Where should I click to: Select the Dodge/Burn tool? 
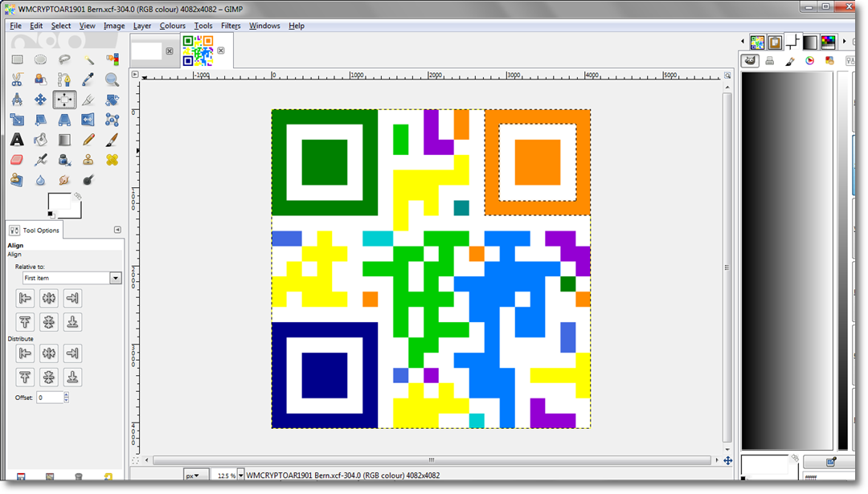88,180
